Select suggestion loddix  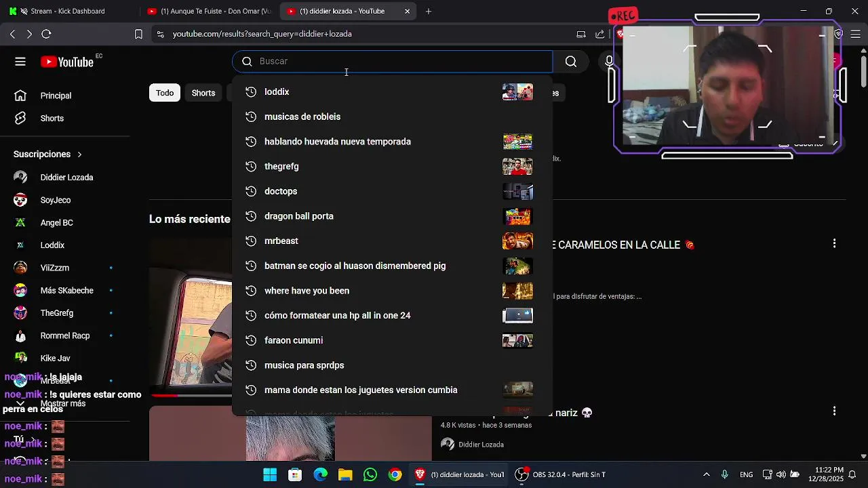pos(392,91)
